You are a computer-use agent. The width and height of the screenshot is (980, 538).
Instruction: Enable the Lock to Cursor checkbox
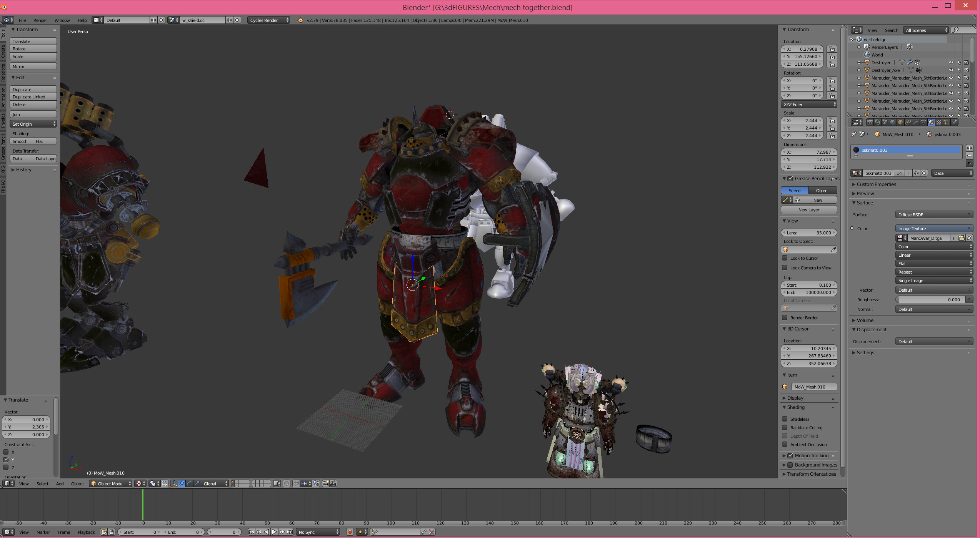pyautogui.click(x=785, y=258)
